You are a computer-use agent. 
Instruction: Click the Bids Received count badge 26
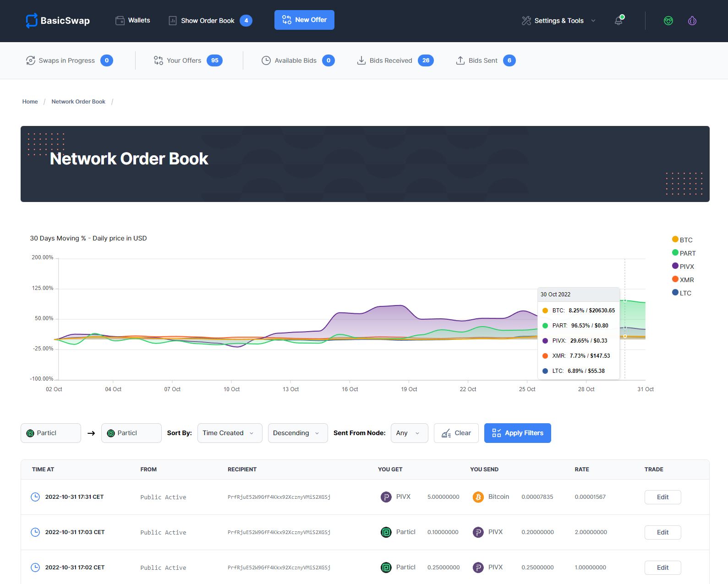(426, 60)
